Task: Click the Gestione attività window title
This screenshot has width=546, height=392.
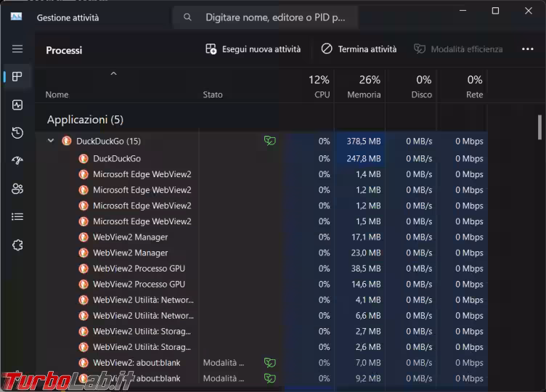Action: pos(68,17)
